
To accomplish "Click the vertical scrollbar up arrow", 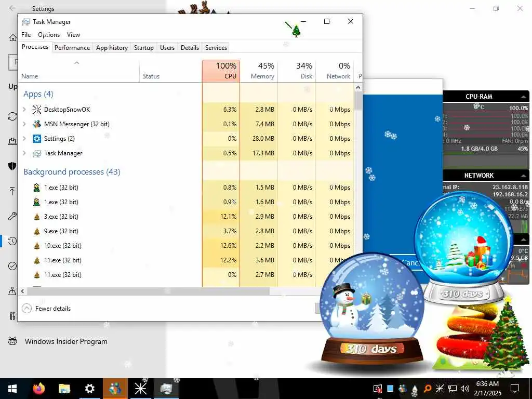I will pyautogui.click(x=358, y=87).
